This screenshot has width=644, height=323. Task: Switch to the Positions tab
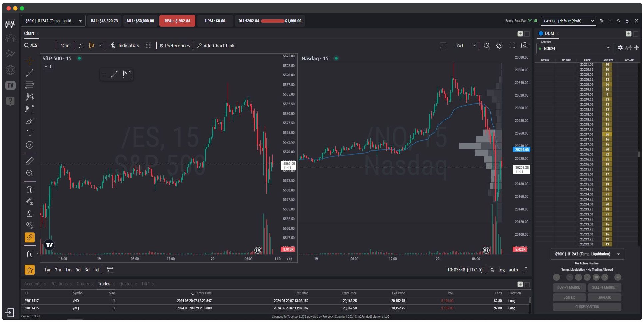pyautogui.click(x=59, y=284)
